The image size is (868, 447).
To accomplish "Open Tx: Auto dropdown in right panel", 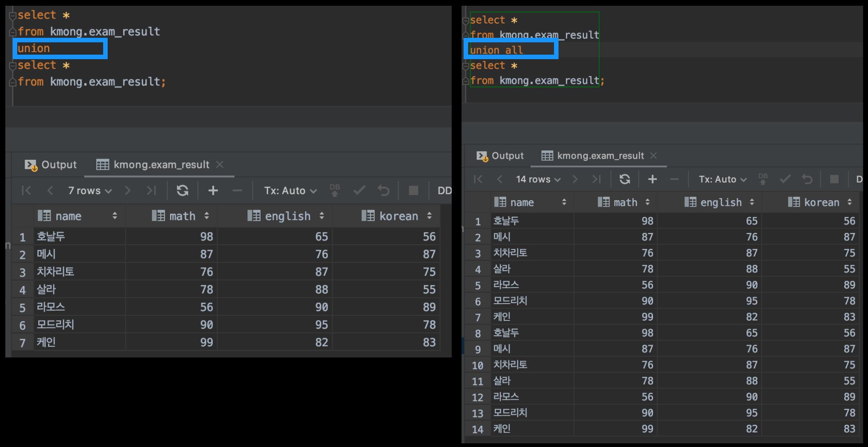I will coord(723,179).
